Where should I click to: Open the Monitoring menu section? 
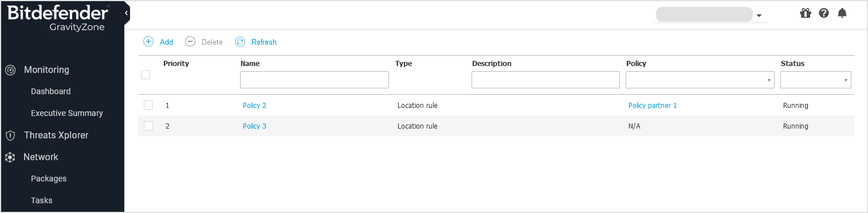(x=46, y=70)
